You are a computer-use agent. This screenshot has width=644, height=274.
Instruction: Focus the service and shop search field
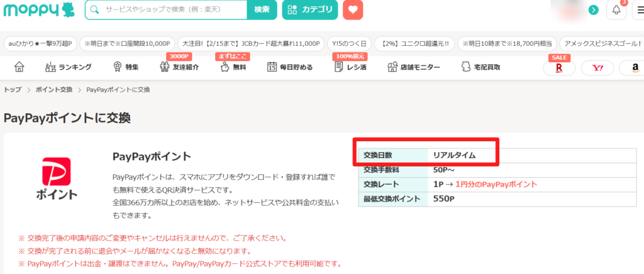[166, 9]
